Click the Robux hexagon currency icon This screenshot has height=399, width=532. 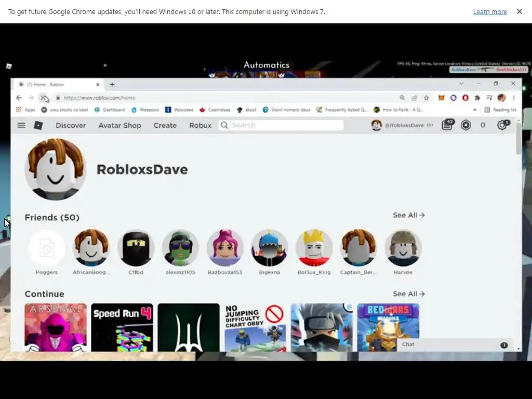pyautogui.click(x=466, y=125)
